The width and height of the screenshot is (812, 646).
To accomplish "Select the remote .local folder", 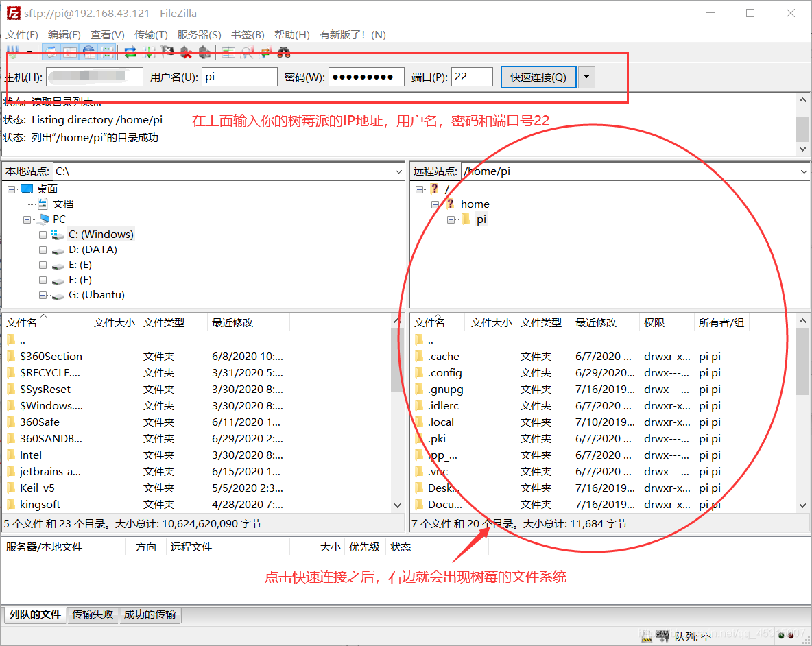I will (441, 422).
